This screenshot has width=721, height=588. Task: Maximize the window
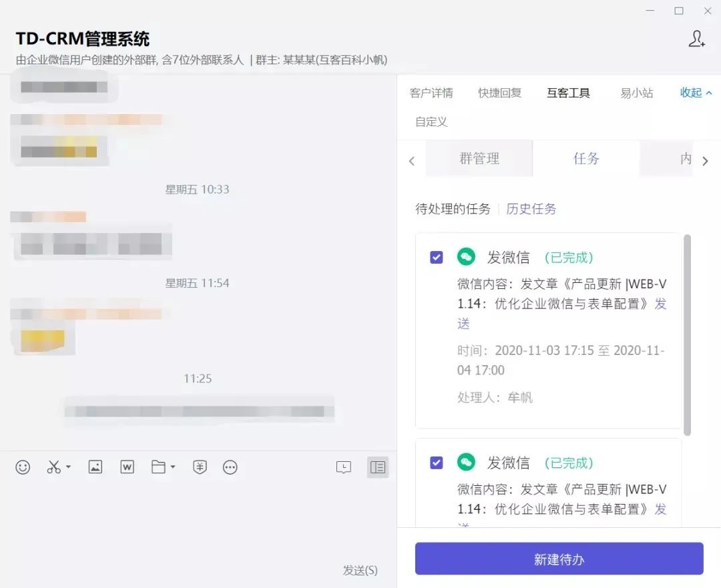point(679,11)
